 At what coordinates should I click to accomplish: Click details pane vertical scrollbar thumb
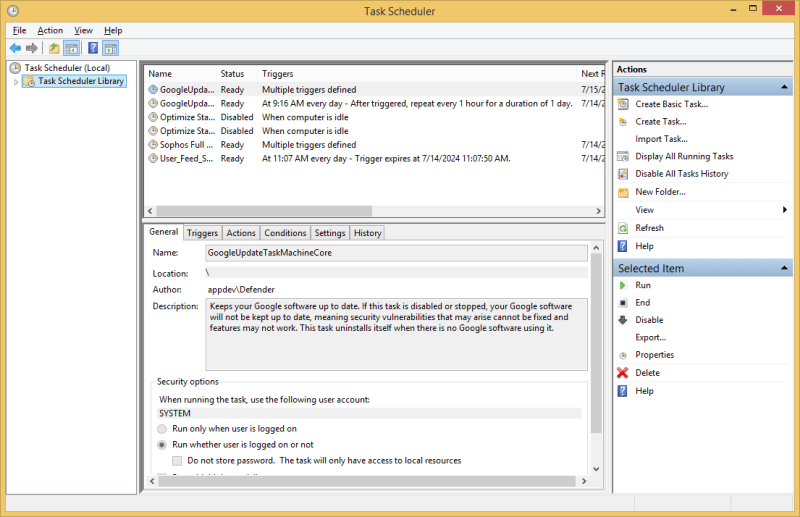pyautogui.click(x=596, y=343)
